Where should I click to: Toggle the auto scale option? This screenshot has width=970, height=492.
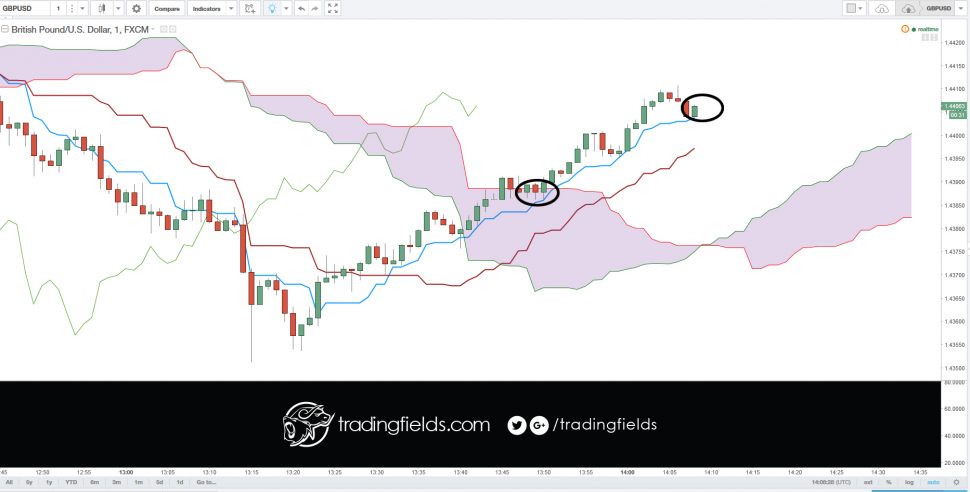pyautogui.click(x=933, y=482)
